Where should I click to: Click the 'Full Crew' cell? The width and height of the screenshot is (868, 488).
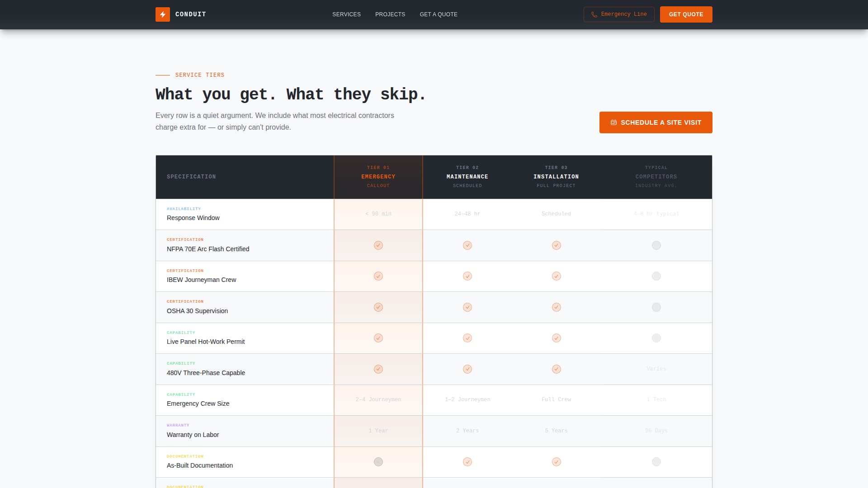coord(556,399)
